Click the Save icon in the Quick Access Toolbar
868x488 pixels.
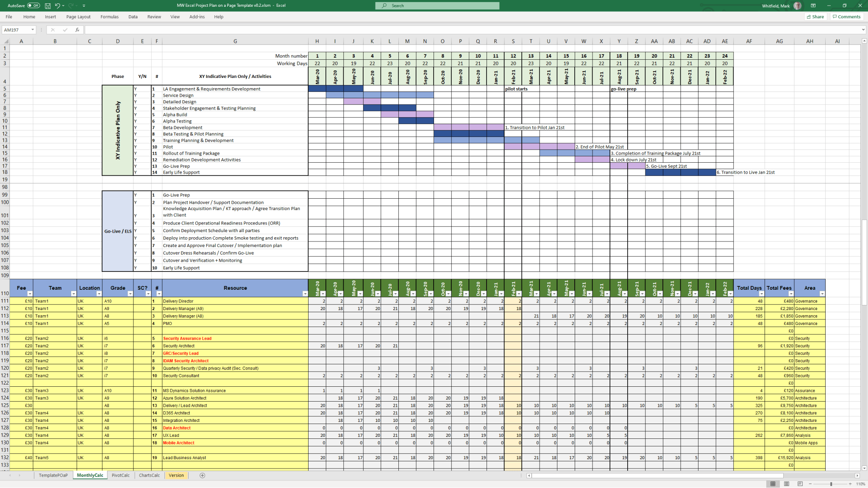(x=49, y=6)
